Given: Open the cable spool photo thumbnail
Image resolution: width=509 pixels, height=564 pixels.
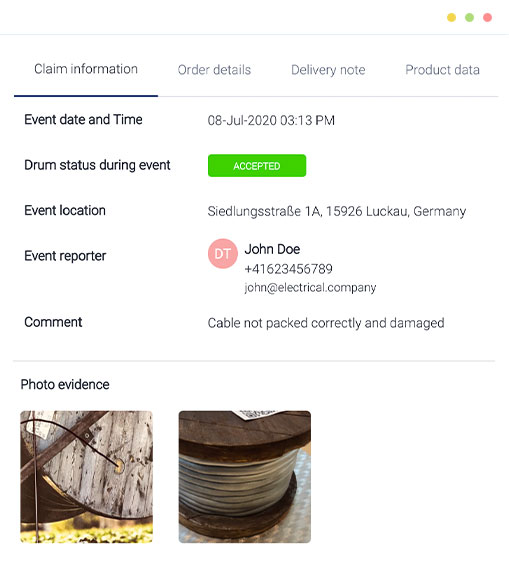Looking at the screenshot, I should click(245, 477).
